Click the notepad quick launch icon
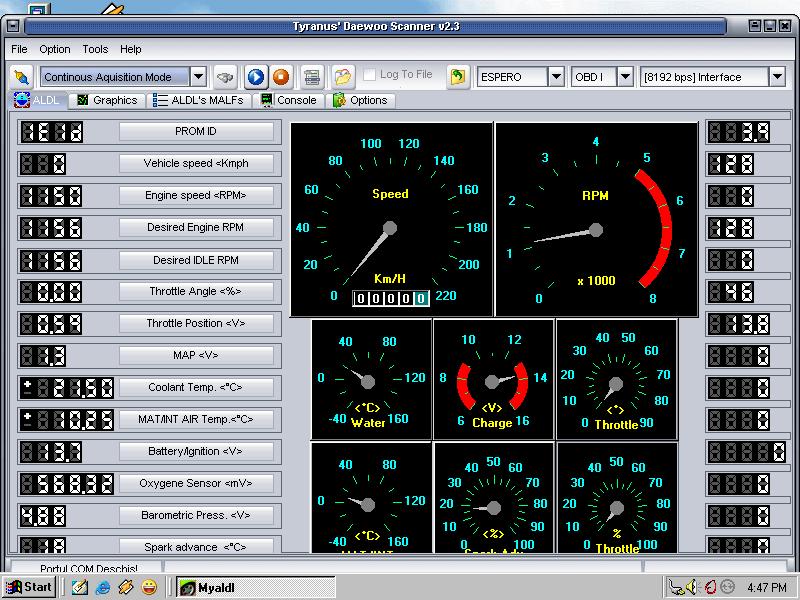This screenshot has width=800, height=600. pyautogui.click(x=80, y=587)
